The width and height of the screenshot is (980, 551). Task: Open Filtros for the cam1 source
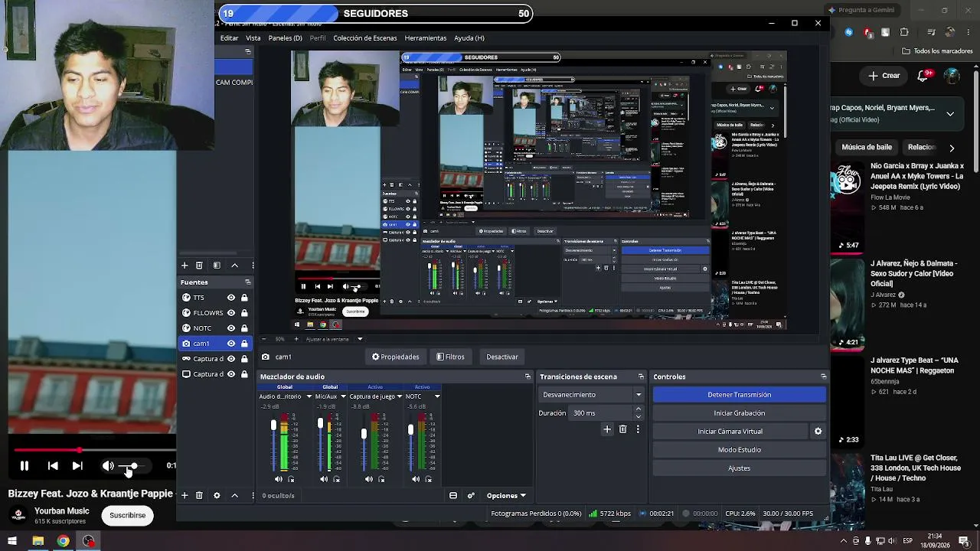pyautogui.click(x=450, y=357)
